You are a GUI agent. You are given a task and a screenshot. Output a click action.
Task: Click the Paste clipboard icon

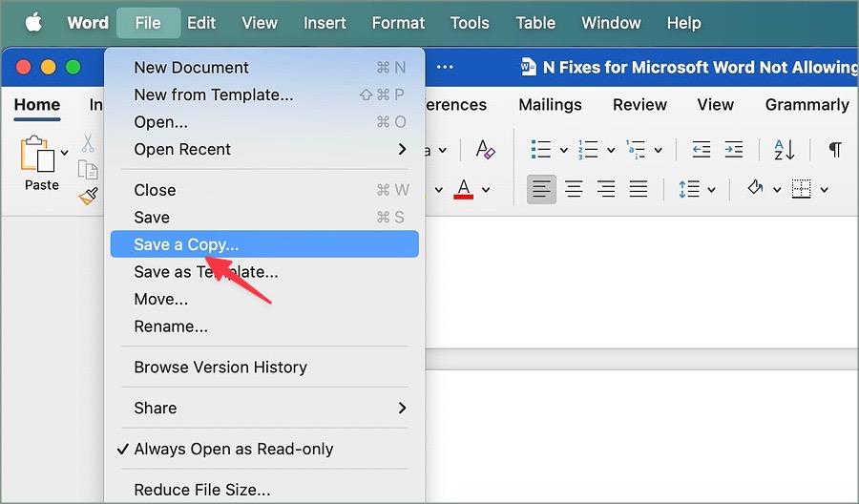pos(37,154)
